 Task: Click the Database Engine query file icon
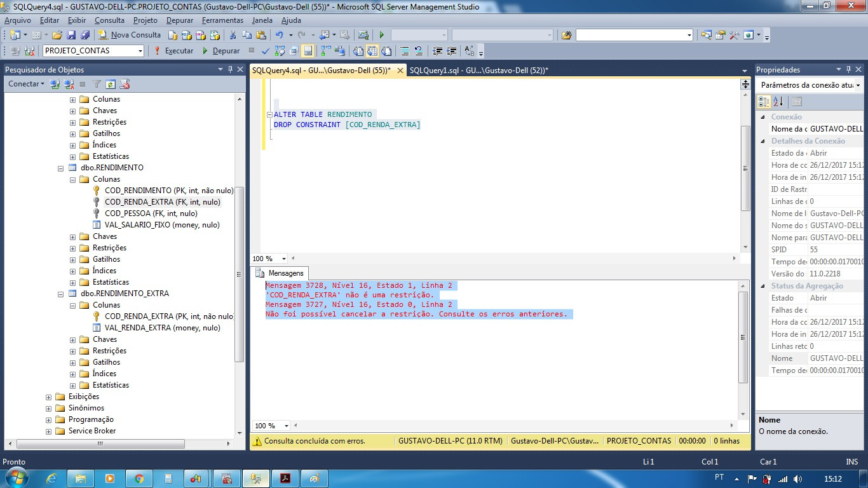pos(173,35)
